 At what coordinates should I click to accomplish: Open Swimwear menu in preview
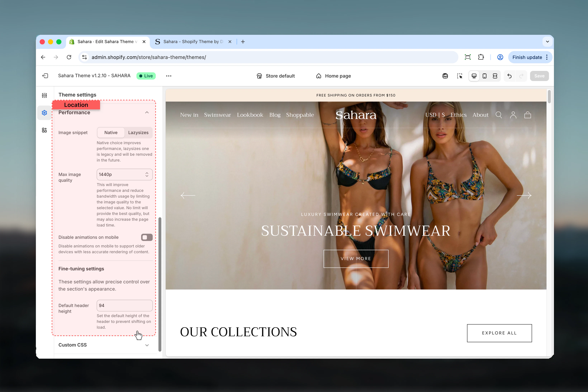(217, 115)
